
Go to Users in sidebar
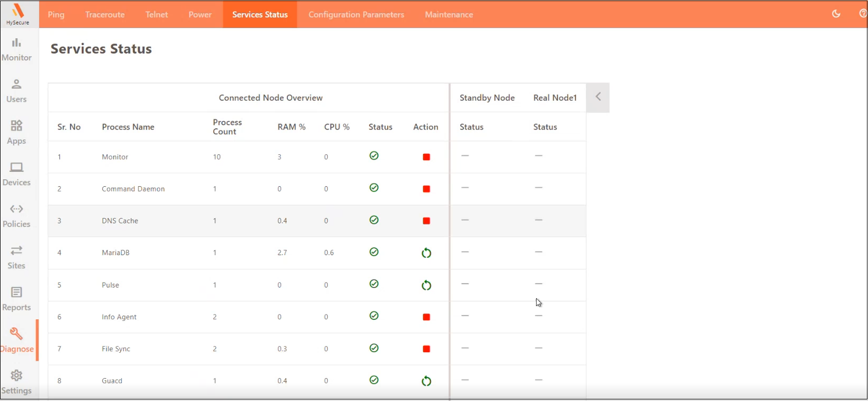16,91
